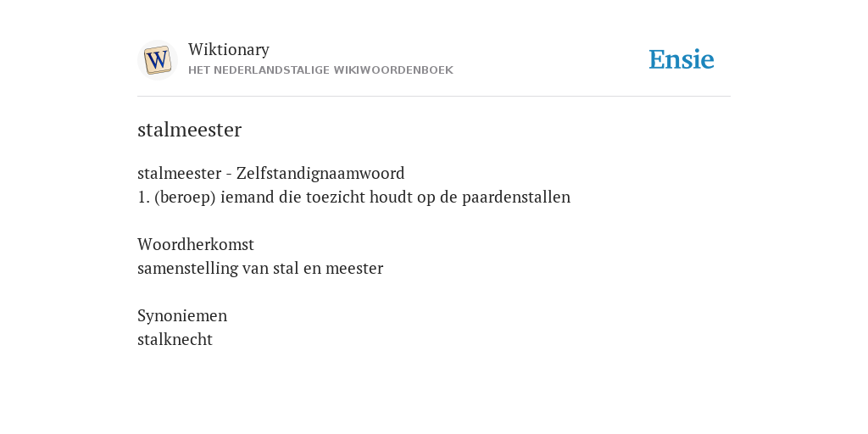
Task: Click the line 'stalmeester - Zelfstandignaamwoord'
Action: point(270,173)
